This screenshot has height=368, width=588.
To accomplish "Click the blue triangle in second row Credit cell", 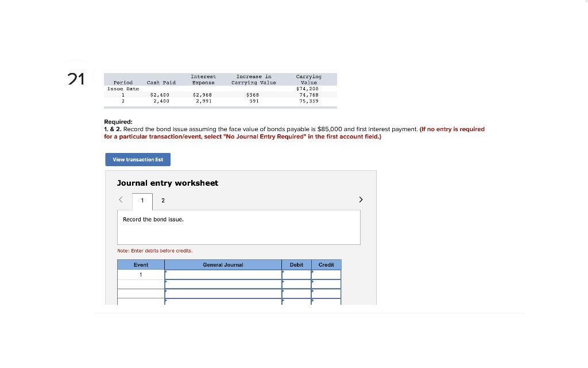I will [312, 282].
